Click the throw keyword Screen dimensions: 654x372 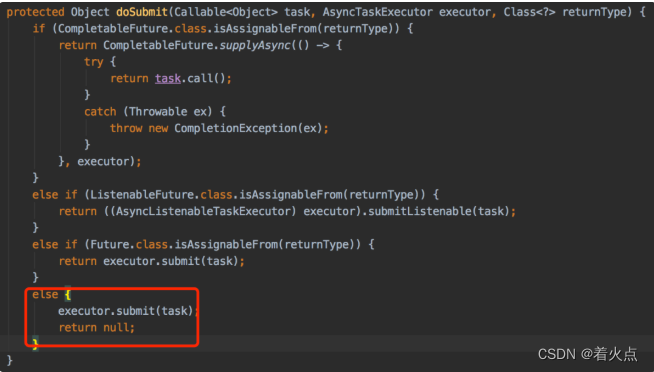[126, 128]
